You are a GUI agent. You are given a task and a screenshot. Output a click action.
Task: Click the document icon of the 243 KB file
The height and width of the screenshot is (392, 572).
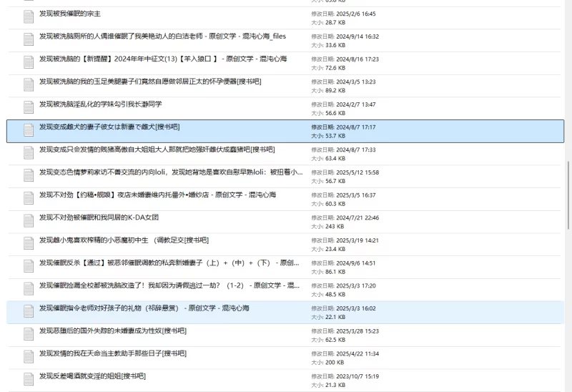[29, 221]
